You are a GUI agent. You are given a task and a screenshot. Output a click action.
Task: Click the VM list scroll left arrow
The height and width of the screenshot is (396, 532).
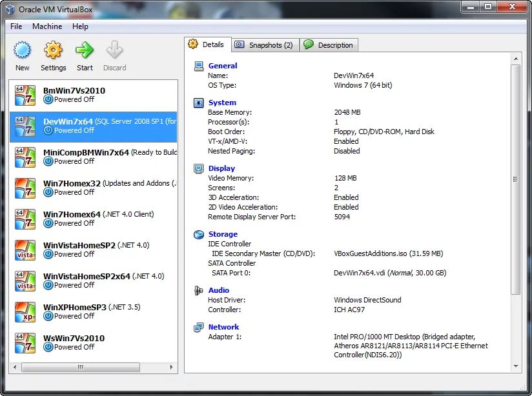[15, 367]
